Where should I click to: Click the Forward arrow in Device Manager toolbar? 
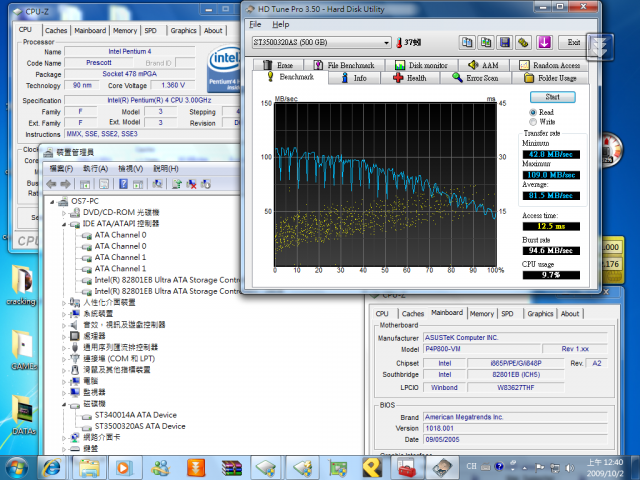[x=65, y=184]
